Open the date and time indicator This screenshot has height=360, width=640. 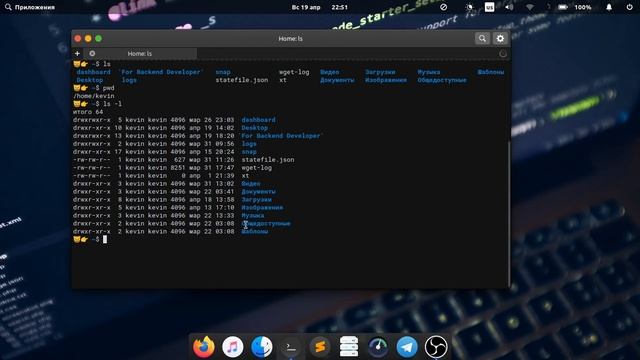point(320,7)
